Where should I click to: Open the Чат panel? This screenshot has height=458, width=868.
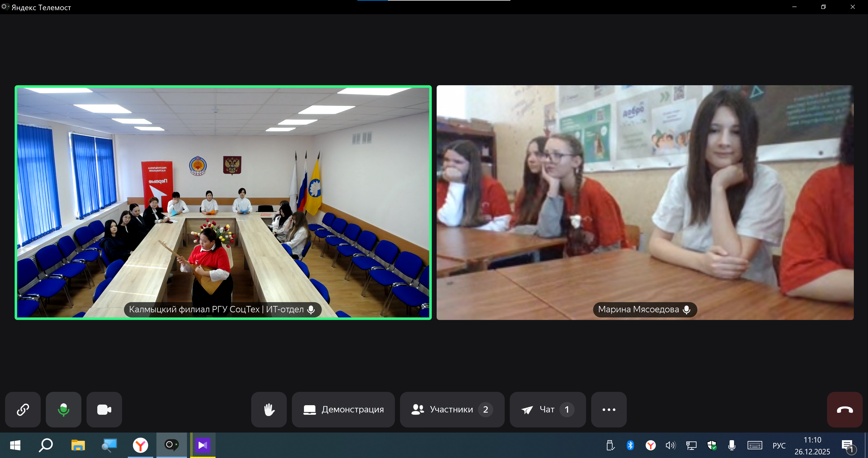(547, 409)
